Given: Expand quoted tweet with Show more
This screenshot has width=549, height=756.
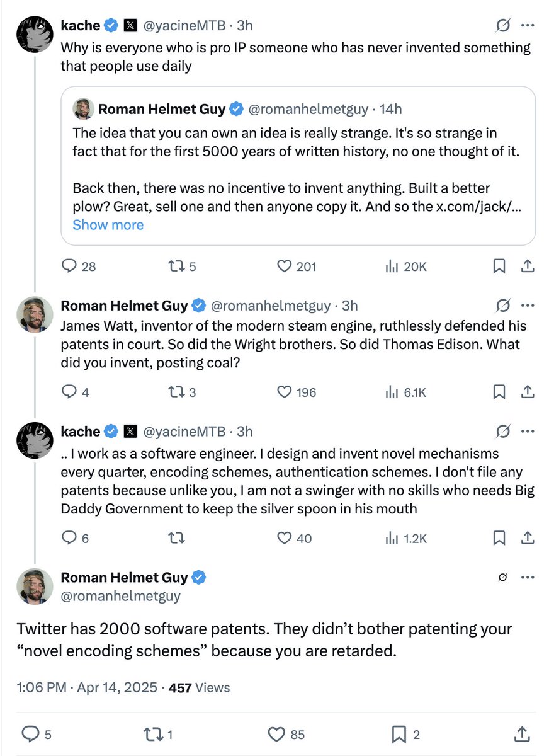Looking at the screenshot, I should [x=108, y=225].
